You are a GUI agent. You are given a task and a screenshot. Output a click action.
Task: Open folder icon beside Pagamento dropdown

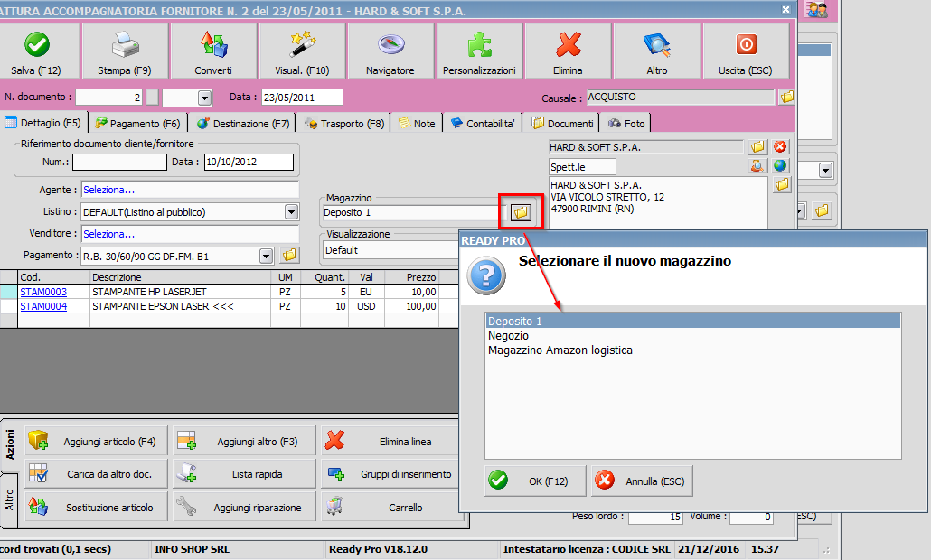pos(289,255)
